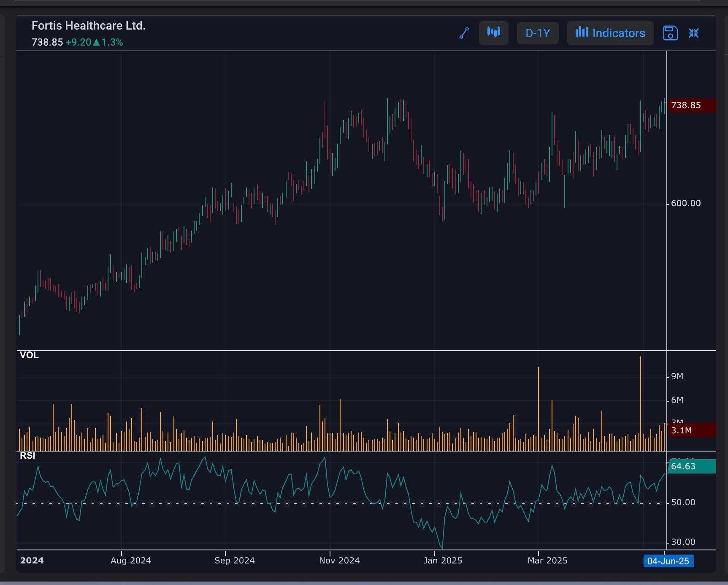Click the Nov 2024 time axis label
The image size is (728, 585).
tap(339, 561)
